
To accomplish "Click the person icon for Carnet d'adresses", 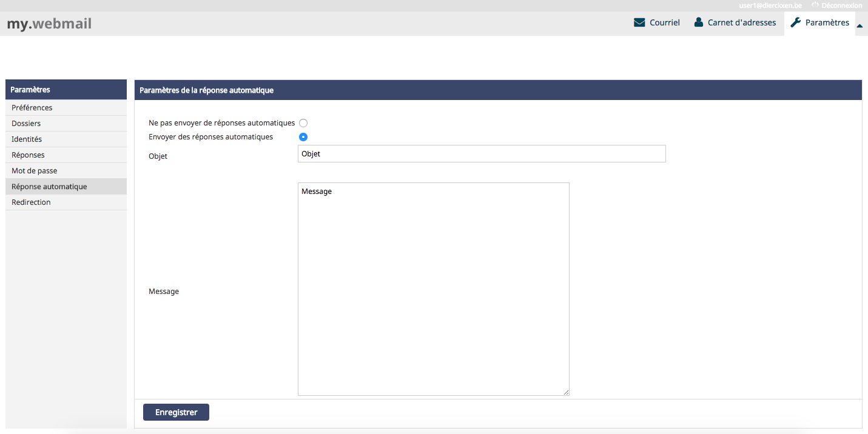I will [x=699, y=23].
